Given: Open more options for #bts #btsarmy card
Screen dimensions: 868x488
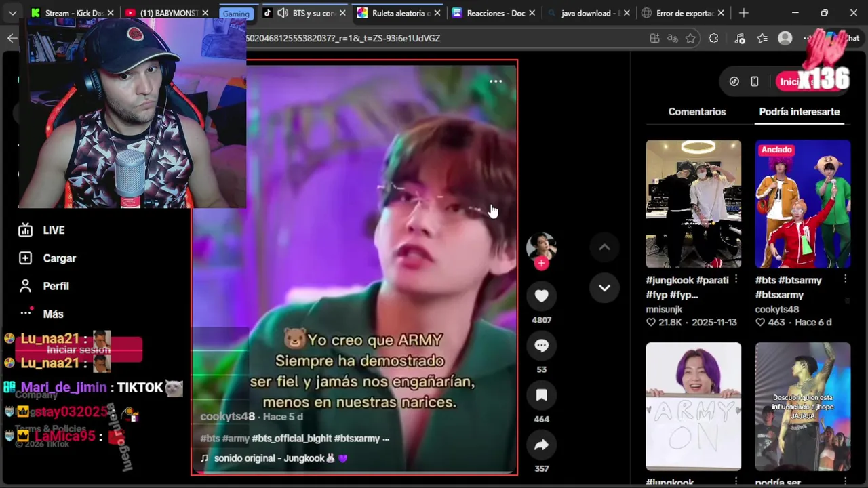Looking at the screenshot, I should [845, 279].
